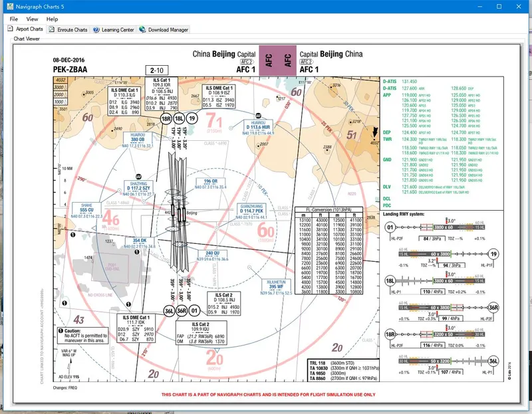
Task: Click the Changes: FREQ note
Action: pyautogui.click(x=65, y=387)
